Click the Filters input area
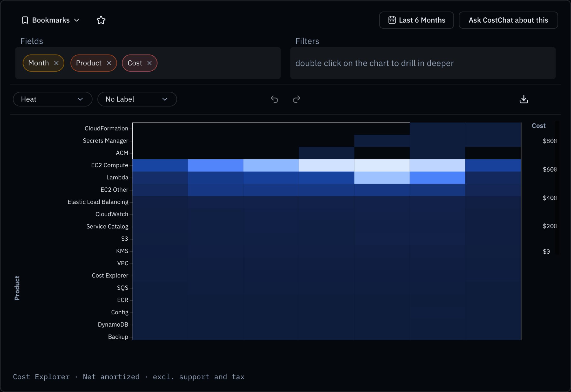This screenshot has width=571, height=392. [x=423, y=63]
